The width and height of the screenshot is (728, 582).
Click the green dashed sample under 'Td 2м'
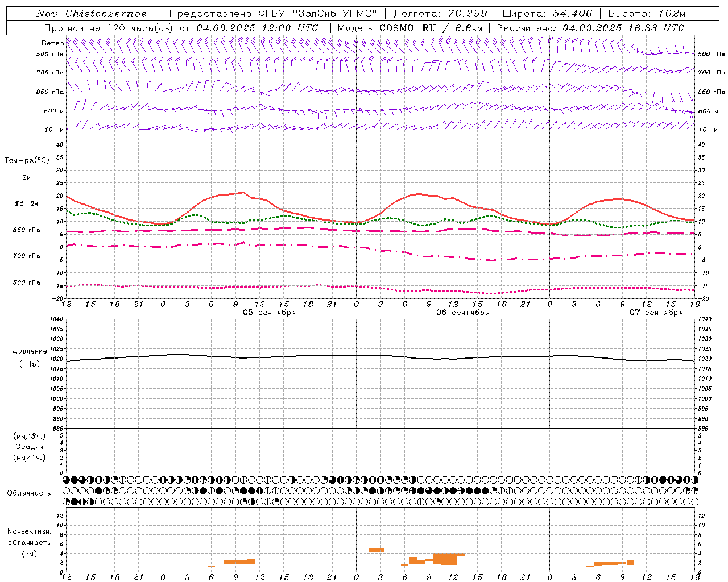click(25, 210)
